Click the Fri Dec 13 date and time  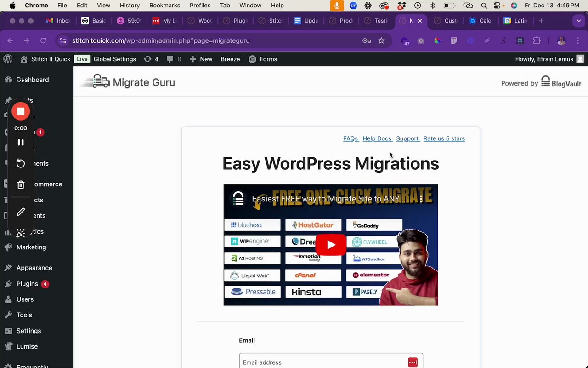[552, 5]
